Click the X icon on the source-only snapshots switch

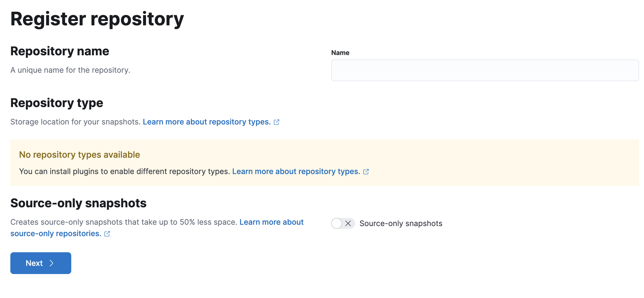coord(348,223)
